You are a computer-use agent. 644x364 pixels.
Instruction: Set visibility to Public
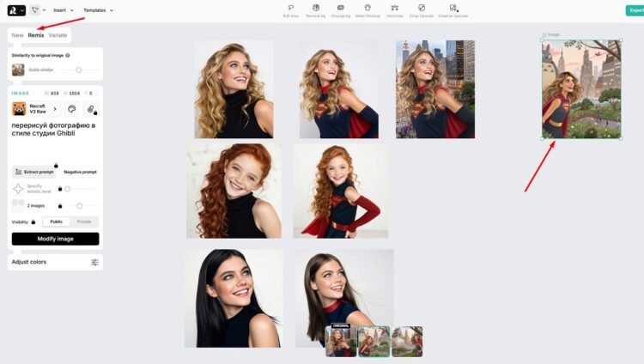point(57,221)
